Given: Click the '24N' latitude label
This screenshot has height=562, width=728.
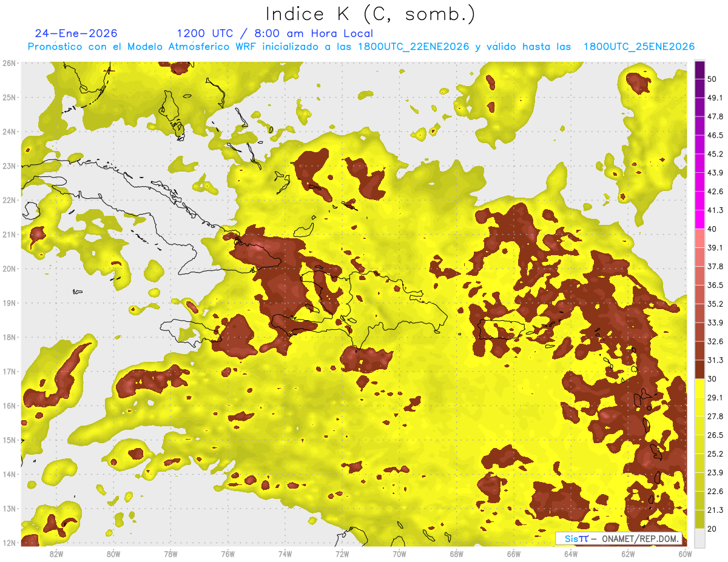Looking at the screenshot, I should pyautogui.click(x=9, y=132).
